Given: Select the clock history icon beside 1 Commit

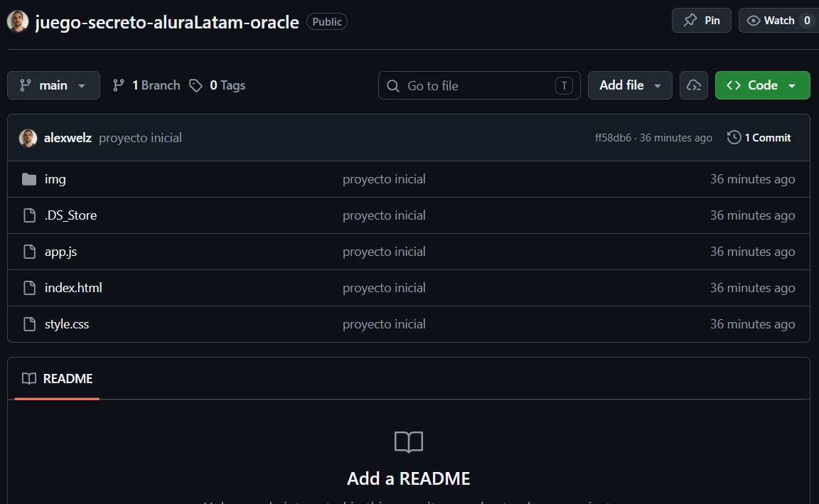Looking at the screenshot, I should 734,137.
